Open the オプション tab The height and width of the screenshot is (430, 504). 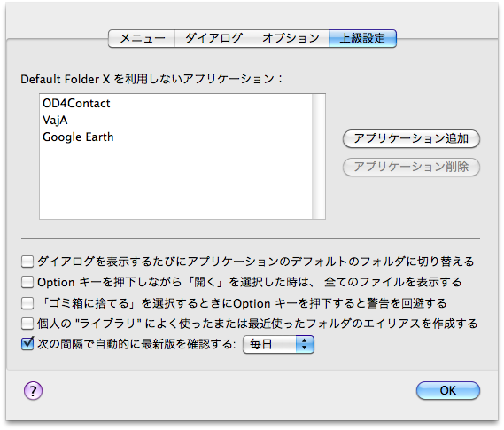click(x=291, y=39)
